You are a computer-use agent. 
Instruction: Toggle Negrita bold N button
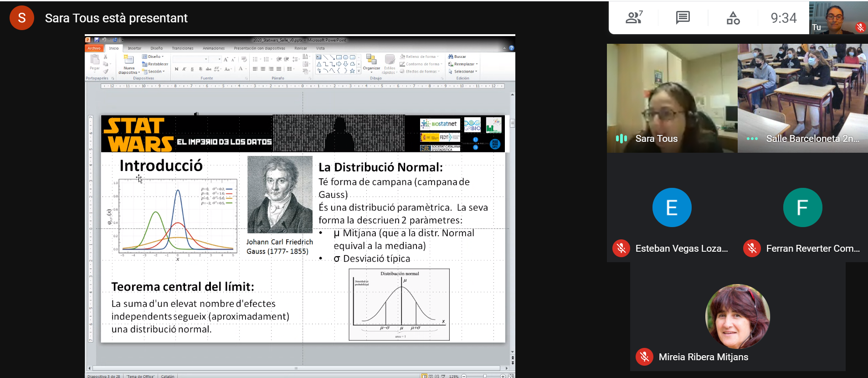(176, 69)
